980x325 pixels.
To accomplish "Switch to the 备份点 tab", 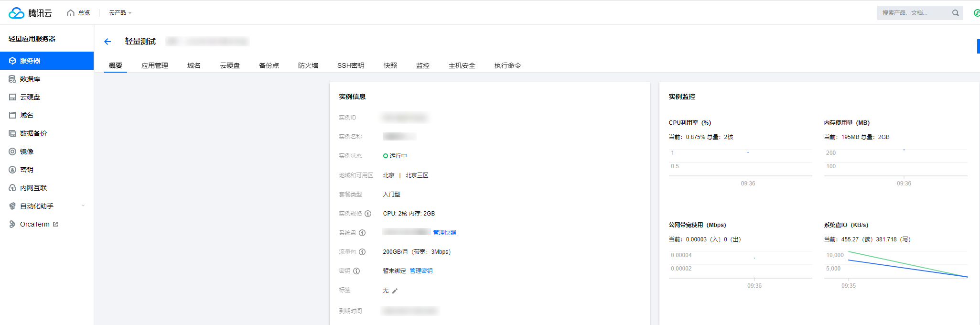I will tap(269, 65).
